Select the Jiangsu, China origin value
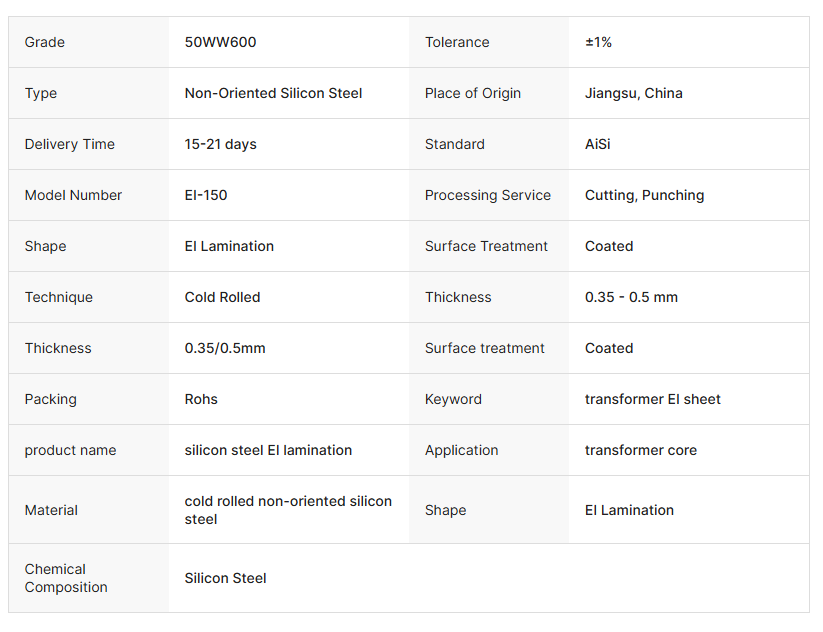The width and height of the screenshot is (823, 632). (634, 93)
